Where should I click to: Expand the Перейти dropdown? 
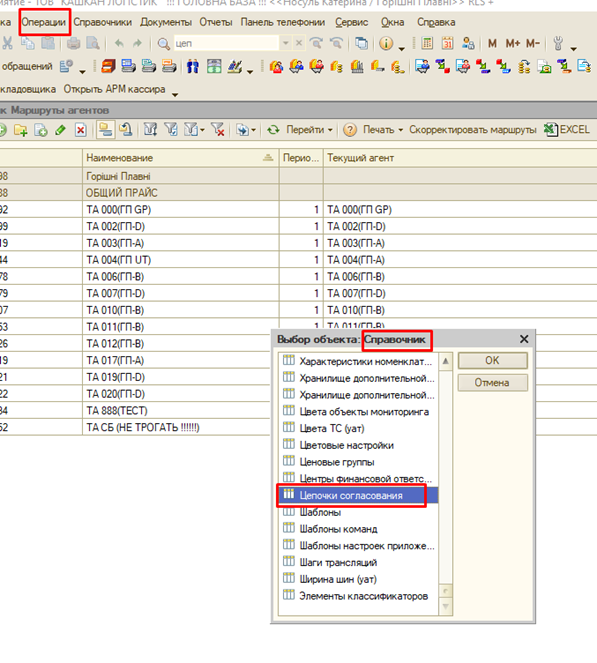309,129
